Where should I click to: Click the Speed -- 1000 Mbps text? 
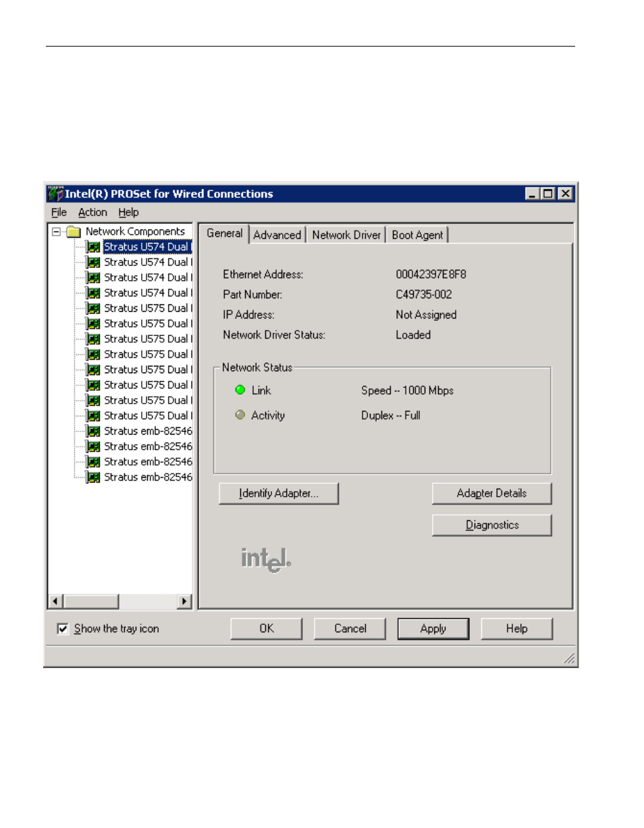coord(407,391)
